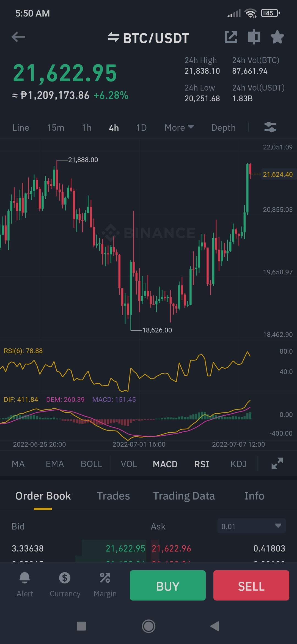Screen dimensions: 297x644
Task: Tap the green BUY button
Action: tap(168, 585)
